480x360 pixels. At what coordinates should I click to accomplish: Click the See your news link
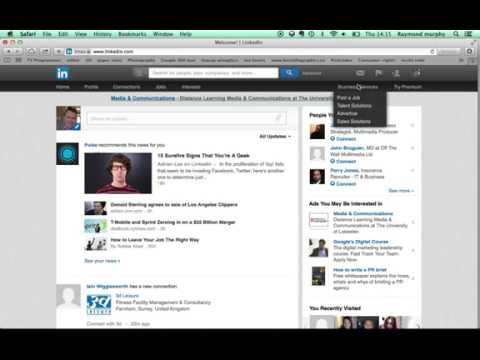click(102, 261)
